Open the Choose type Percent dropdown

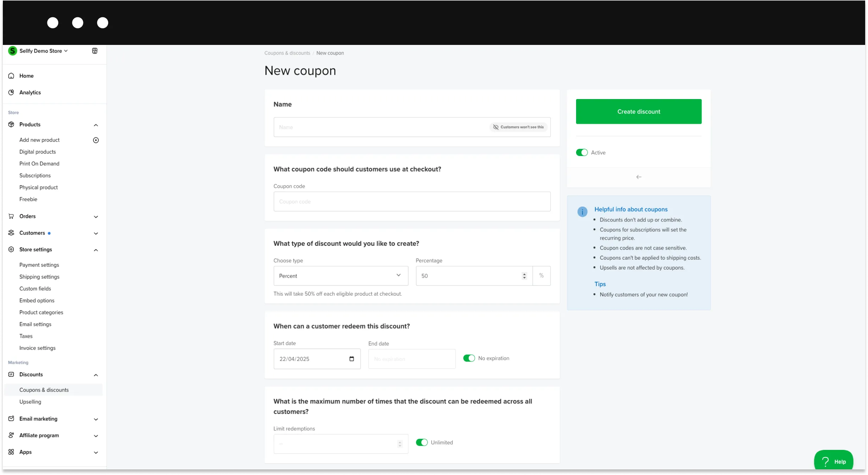(x=341, y=276)
